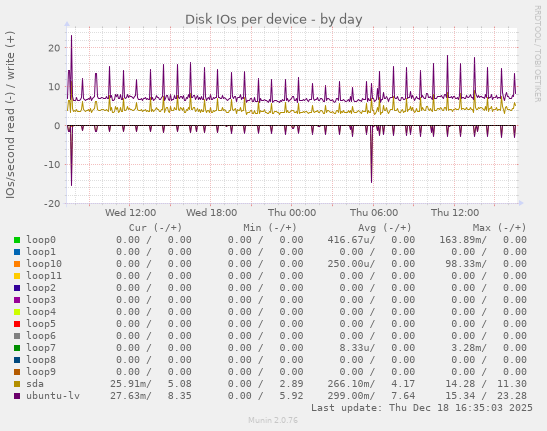Screen dimensions: 547x431
Task: Click the loop11 yellow legend swatch
Action: coord(17,276)
